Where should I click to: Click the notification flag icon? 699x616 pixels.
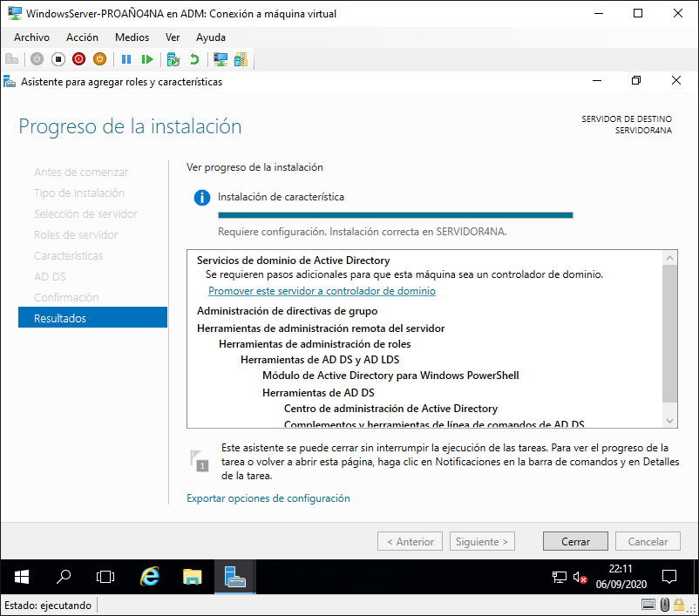point(200,460)
